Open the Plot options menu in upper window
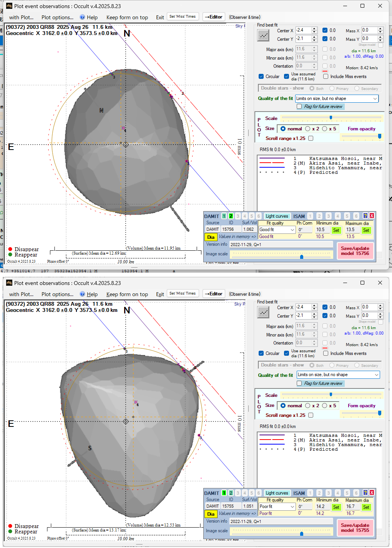Screen dimensions: 392x548 coord(57,17)
